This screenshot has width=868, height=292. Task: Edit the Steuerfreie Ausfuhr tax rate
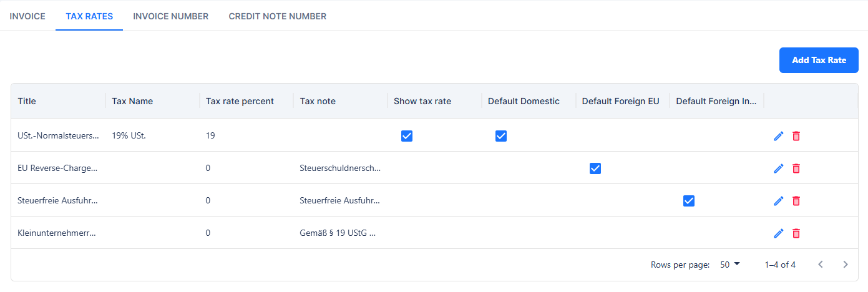(x=778, y=201)
